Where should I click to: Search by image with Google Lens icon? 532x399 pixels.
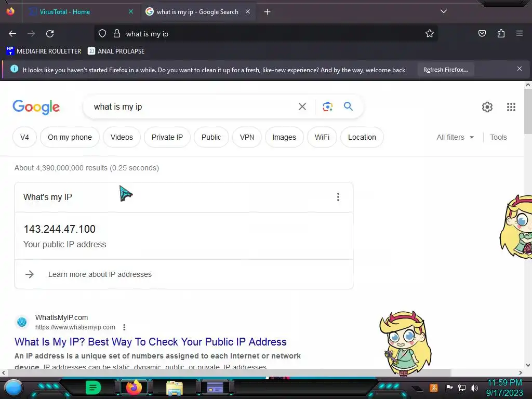pos(327,107)
